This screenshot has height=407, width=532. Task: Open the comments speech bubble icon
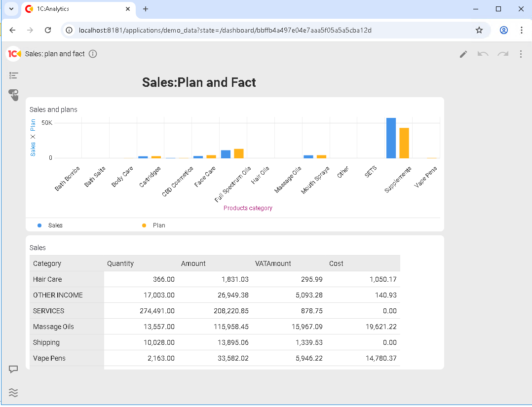[x=13, y=369]
